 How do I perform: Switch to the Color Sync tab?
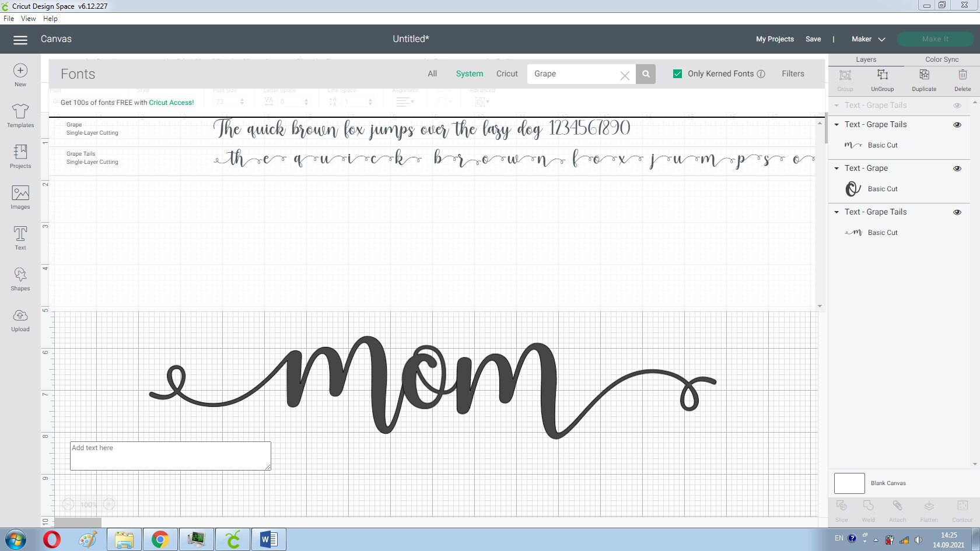tap(942, 59)
